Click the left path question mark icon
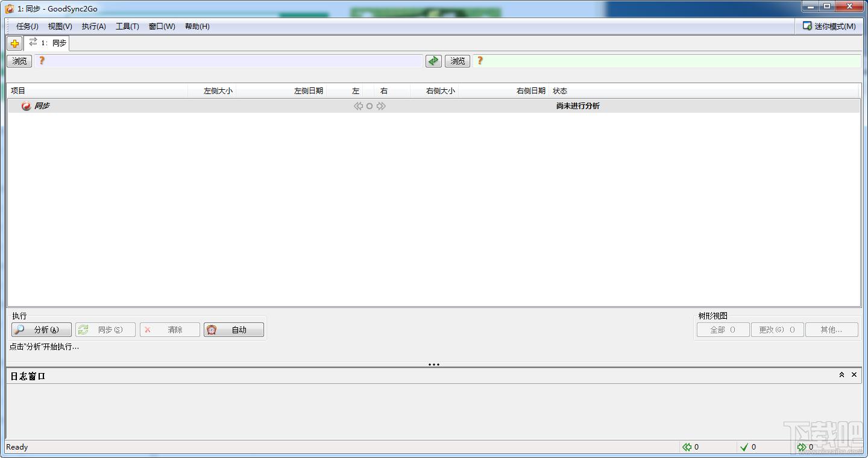This screenshot has height=458, width=868. pyautogui.click(x=42, y=61)
